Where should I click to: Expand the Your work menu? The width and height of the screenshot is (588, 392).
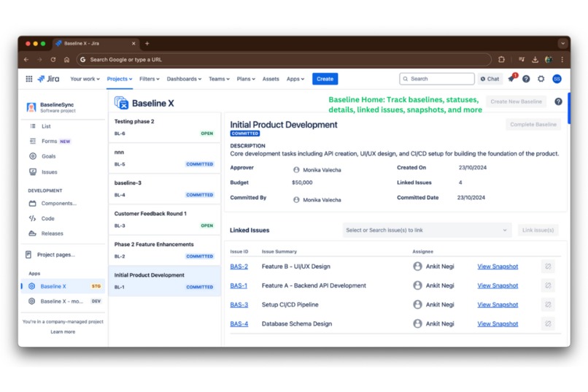85,79
